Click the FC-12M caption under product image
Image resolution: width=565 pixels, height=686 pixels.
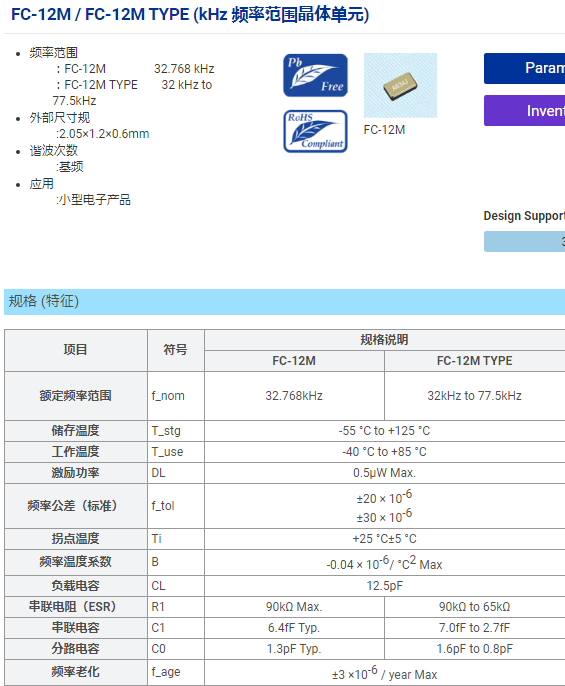click(x=384, y=130)
